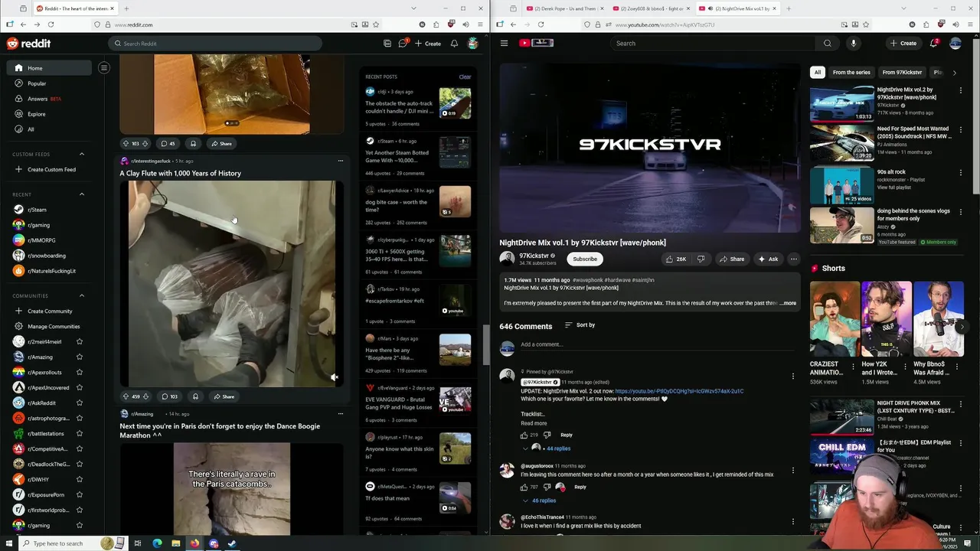Expand 44 replies on pinned comment
Image resolution: width=980 pixels, height=551 pixels.
[558, 448]
